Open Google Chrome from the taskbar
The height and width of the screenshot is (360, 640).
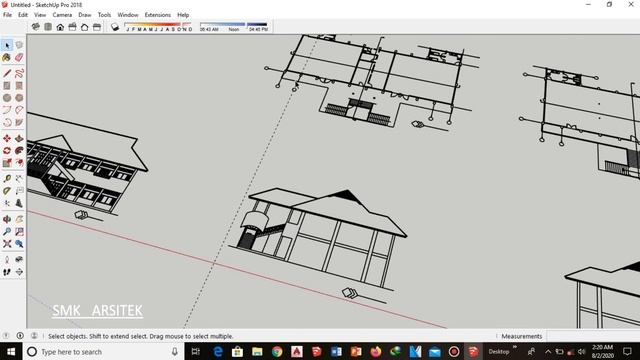tap(277, 351)
